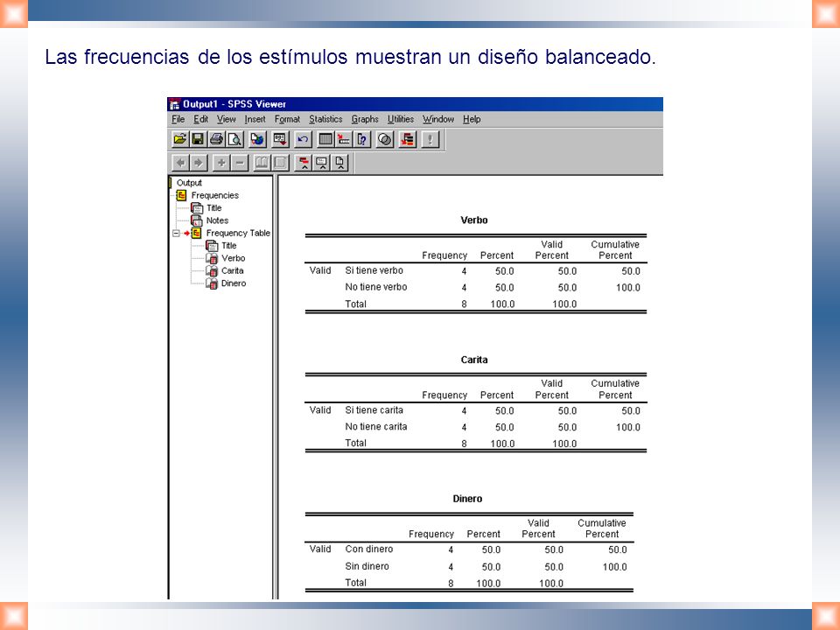Click the Print toolbar icon
840x630 pixels.
(x=216, y=139)
